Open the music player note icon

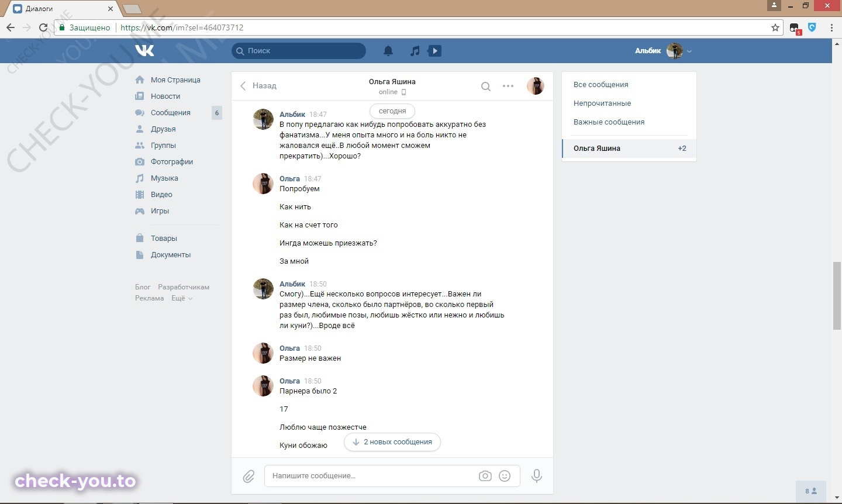[415, 51]
